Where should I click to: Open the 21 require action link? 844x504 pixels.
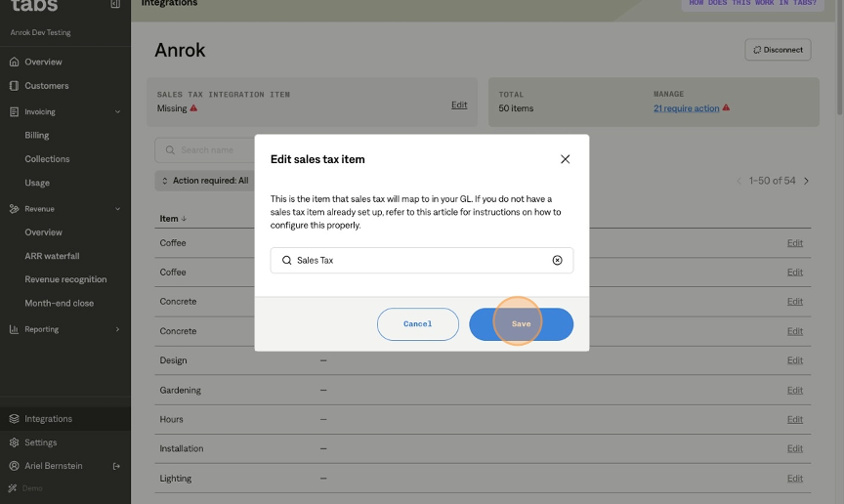click(x=686, y=108)
